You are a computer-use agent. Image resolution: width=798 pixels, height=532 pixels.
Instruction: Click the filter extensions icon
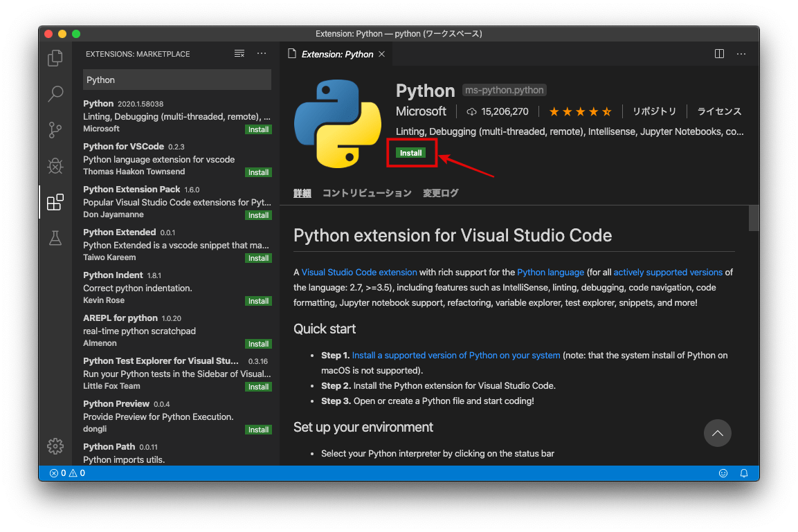tap(239, 53)
